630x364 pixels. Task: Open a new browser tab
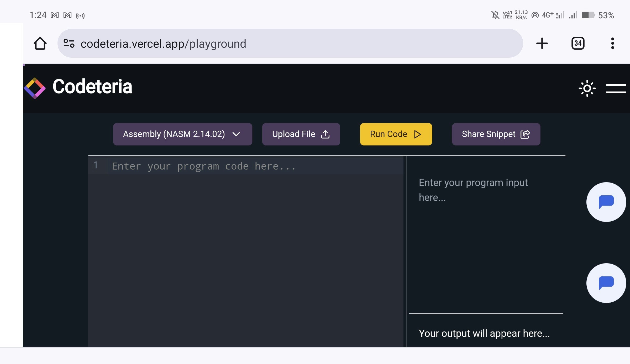pyautogui.click(x=542, y=44)
